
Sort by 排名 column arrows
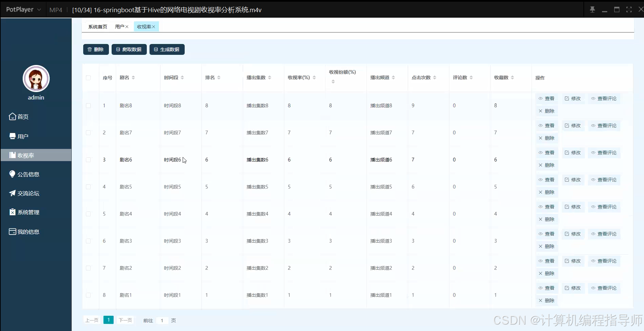(219, 78)
